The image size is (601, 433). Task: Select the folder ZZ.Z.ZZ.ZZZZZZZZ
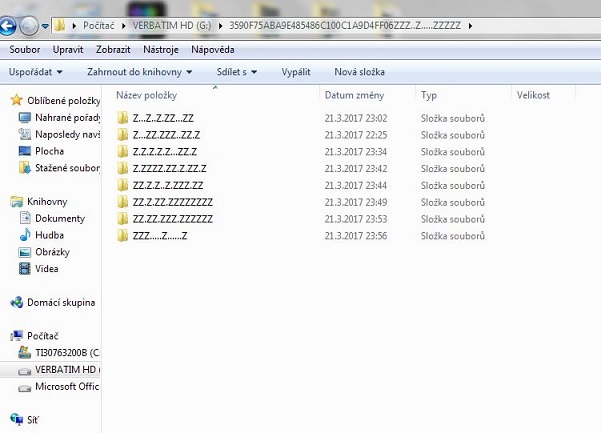pos(172,202)
